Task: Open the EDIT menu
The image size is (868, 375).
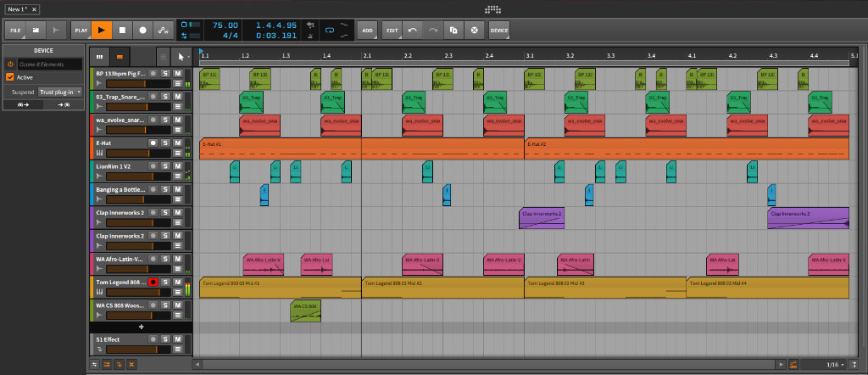Action: pos(392,31)
